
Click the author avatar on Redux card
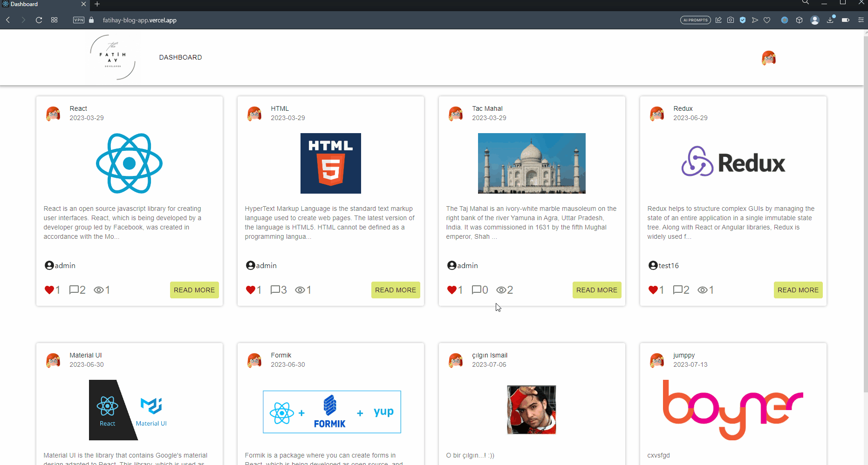[657, 114]
